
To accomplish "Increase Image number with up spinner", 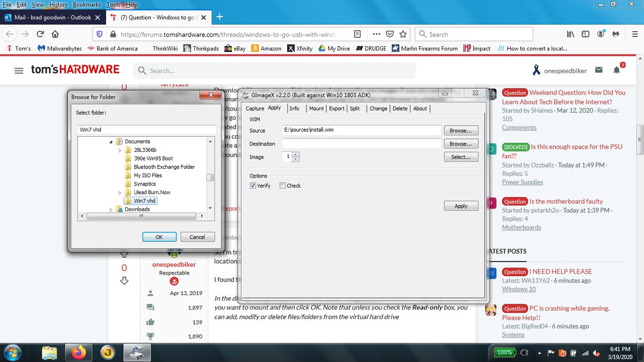I will pyautogui.click(x=295, y=154).
